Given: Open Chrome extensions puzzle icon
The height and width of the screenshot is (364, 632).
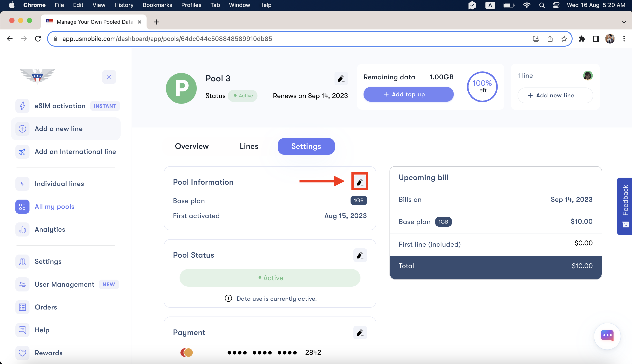Looking at the screenshot, I should 582,39.
